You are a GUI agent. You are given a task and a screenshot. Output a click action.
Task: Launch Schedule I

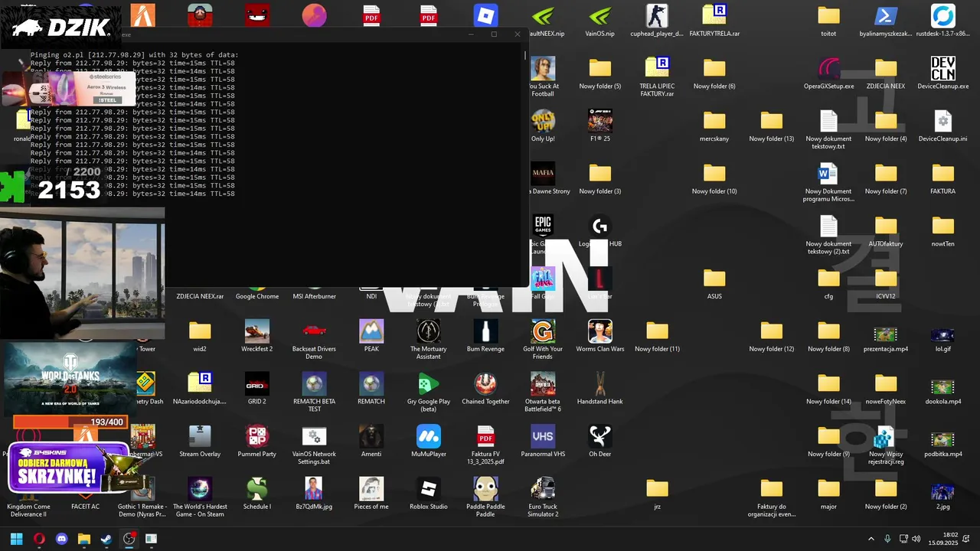(257, 494)
